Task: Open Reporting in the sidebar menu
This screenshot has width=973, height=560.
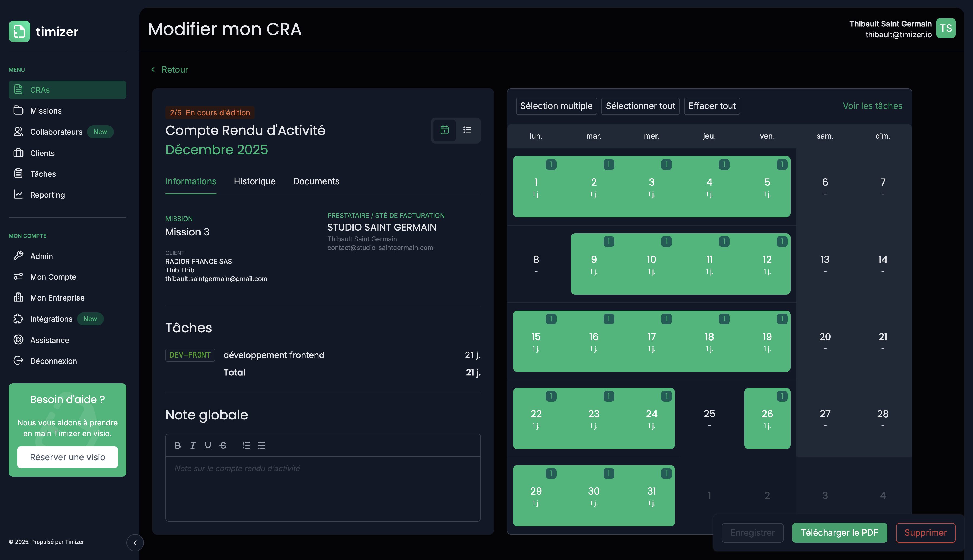Action: point(47,195)
